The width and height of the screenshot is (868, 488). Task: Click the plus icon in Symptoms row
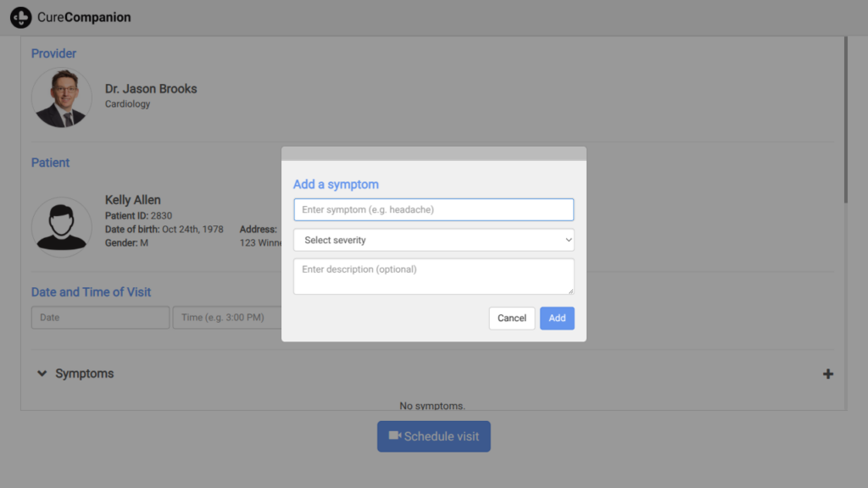[x=828, y=374]
